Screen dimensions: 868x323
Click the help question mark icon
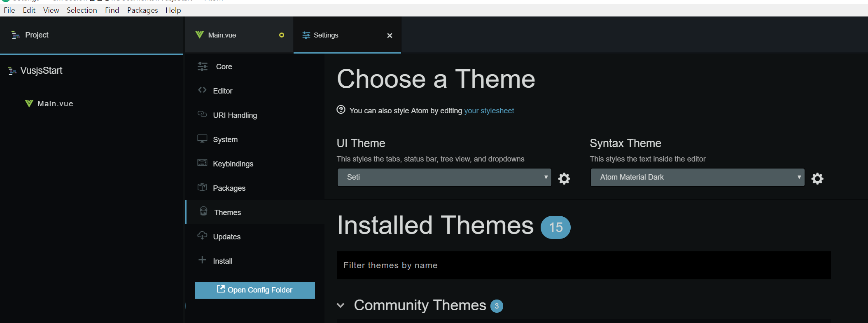[x=341, y=110]
